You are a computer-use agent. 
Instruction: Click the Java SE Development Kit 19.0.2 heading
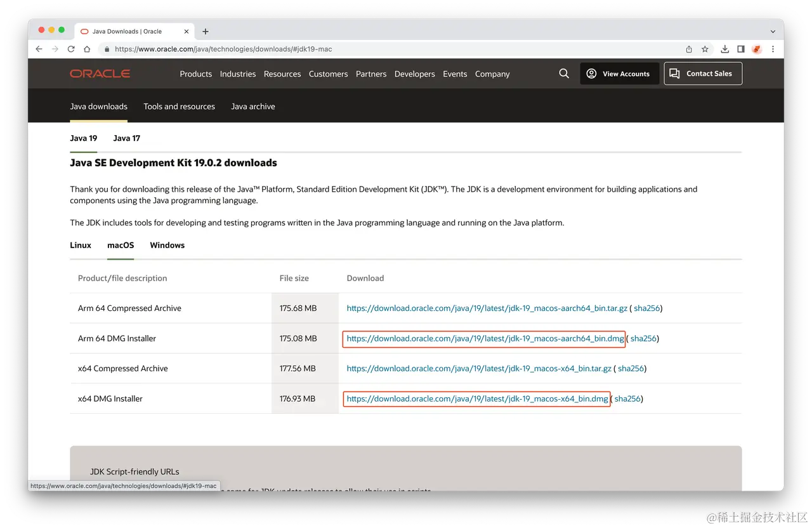tap(173, 163)
